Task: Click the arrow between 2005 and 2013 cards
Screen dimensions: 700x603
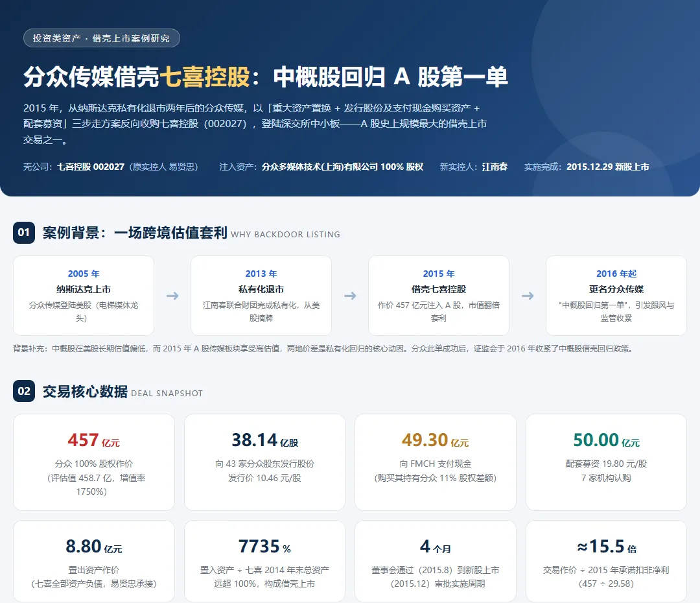Action: click(172, 296)
